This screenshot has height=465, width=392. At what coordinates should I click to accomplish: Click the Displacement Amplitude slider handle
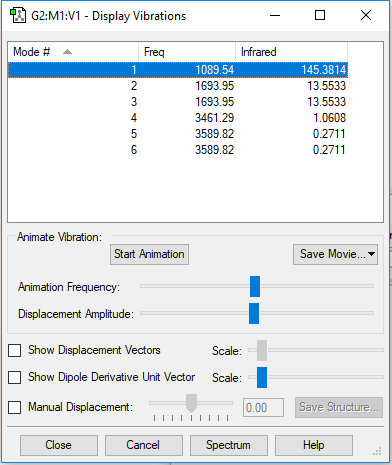254,313
